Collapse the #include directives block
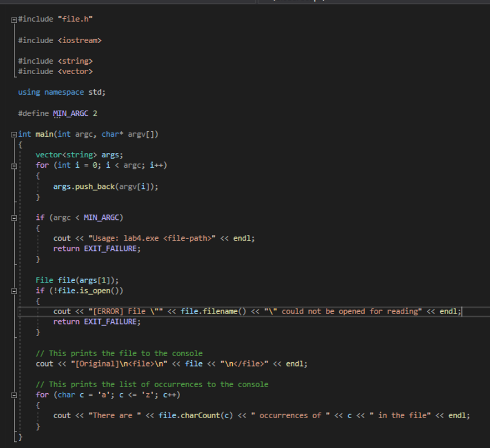Image resolution: width=490 pixels, height=448 pixels. coord(13,19)
